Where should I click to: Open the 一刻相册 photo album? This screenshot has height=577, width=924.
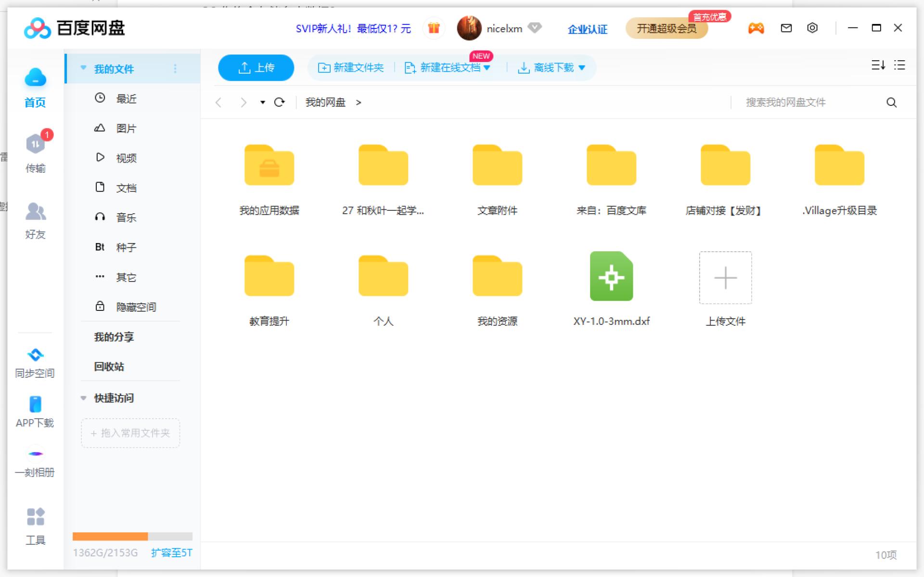[35, 461]
